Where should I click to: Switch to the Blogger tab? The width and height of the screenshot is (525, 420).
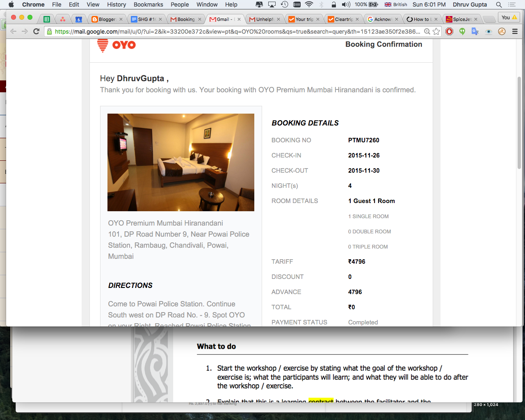coord(104,19)
